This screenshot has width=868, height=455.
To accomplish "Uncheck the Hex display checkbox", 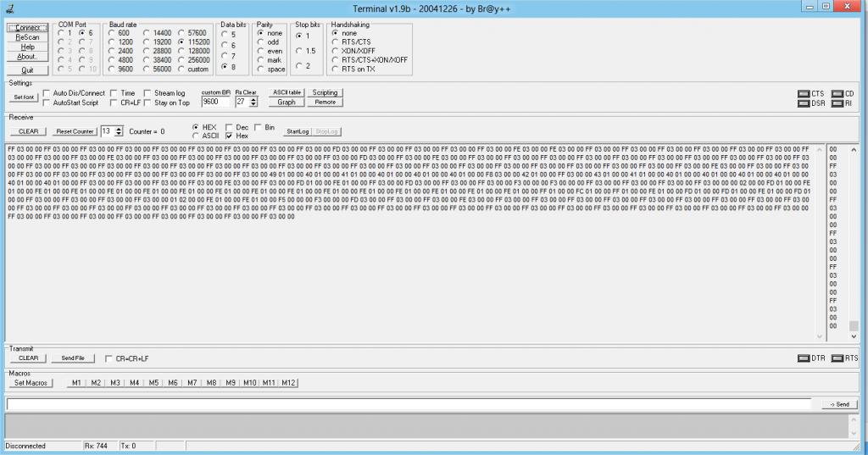I will click(229, 136).
